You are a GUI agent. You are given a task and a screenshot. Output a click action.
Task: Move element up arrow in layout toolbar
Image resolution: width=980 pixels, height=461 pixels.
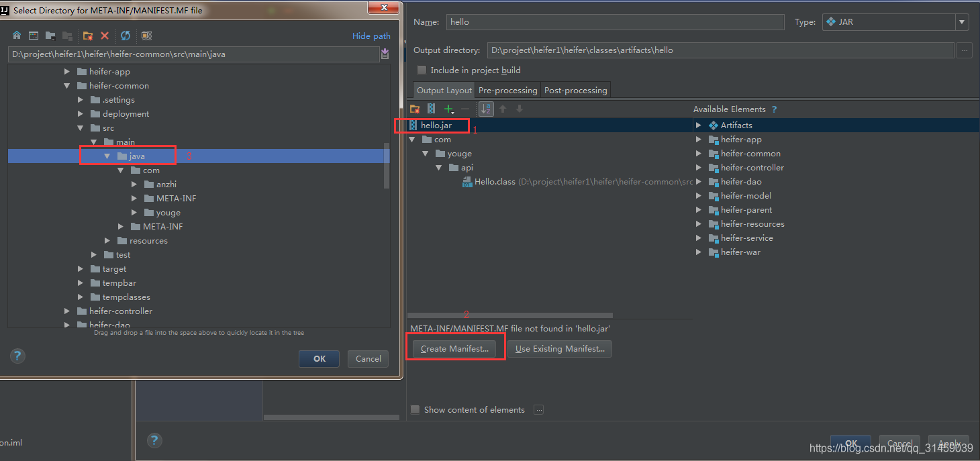(503, 109)
